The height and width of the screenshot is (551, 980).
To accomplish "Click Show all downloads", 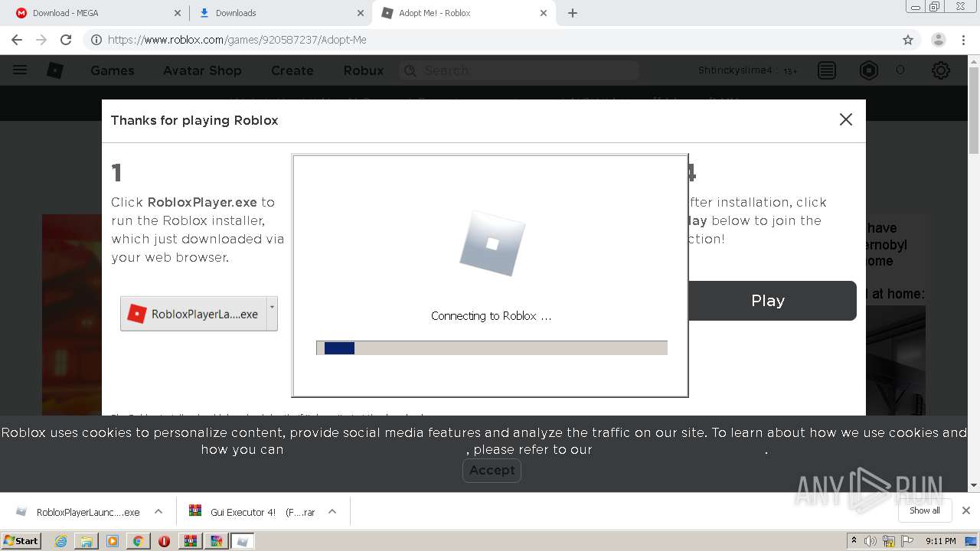I will pyautogui.click(x=925, y=510).
